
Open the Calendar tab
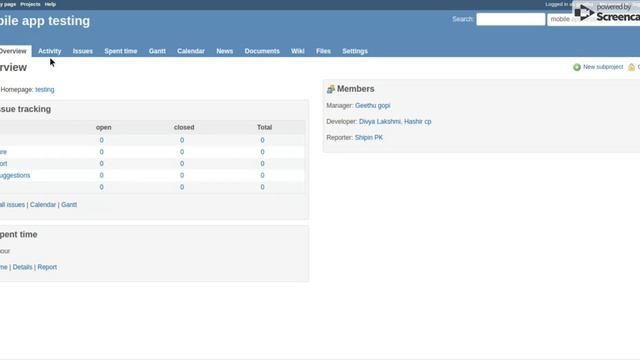(191, 51)
